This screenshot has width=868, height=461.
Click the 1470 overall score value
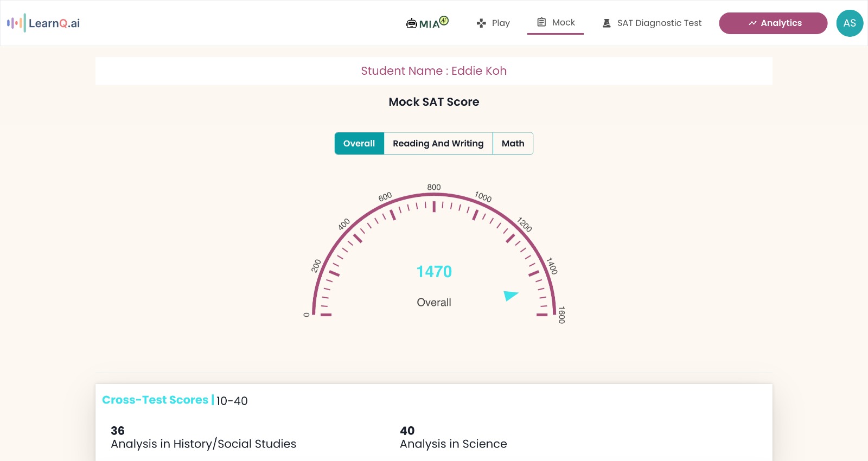tap(434, 272)
